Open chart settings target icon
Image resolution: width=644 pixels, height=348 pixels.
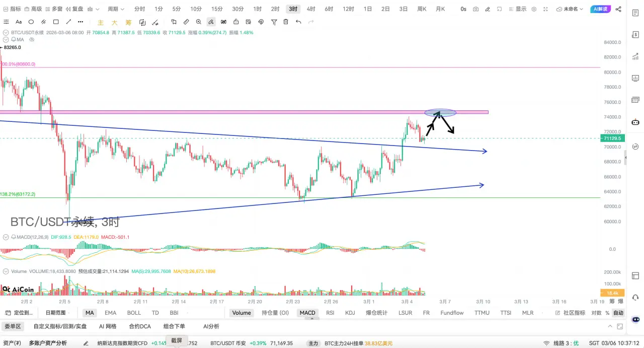[x=534, y=9]
